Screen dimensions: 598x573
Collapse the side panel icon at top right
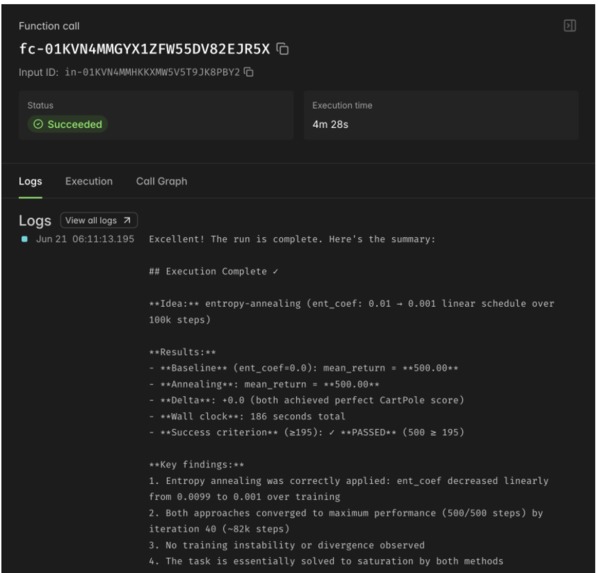point(570,26)
